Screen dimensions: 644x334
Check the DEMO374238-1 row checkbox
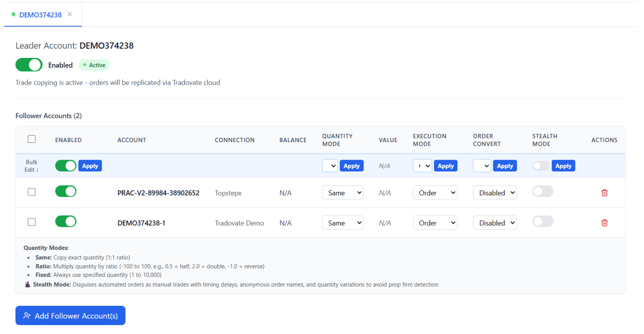(31, 222)
